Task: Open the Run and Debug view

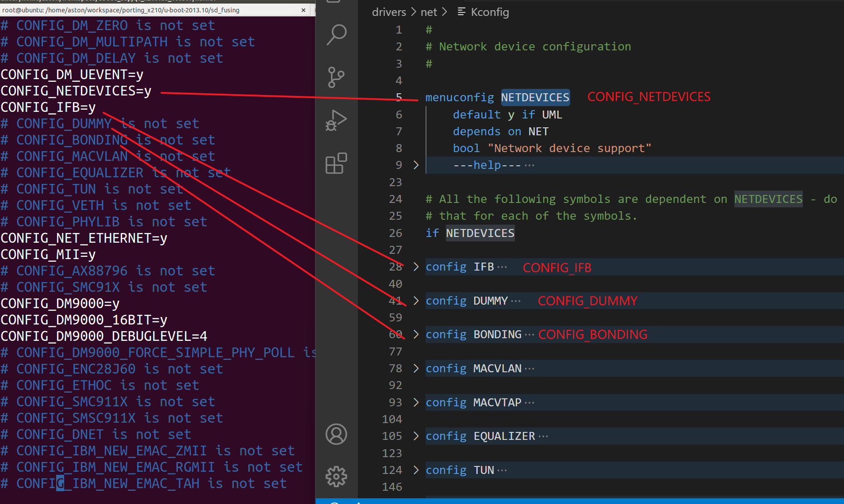Action: point(336,120)
